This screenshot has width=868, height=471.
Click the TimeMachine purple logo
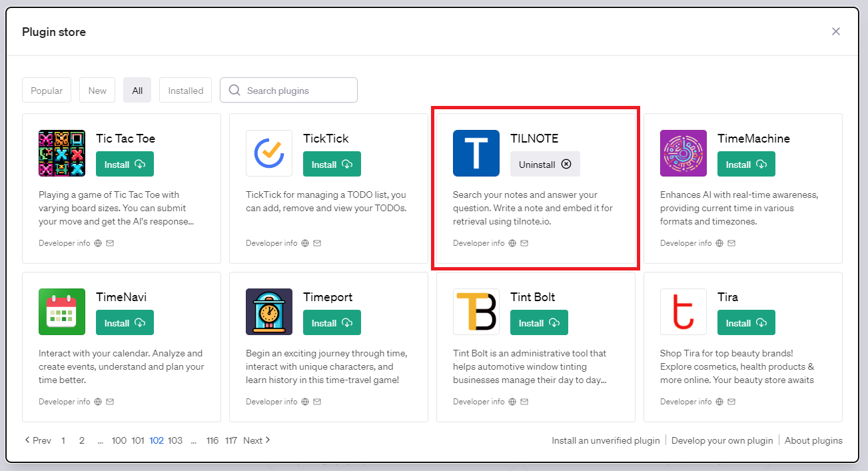683,153
